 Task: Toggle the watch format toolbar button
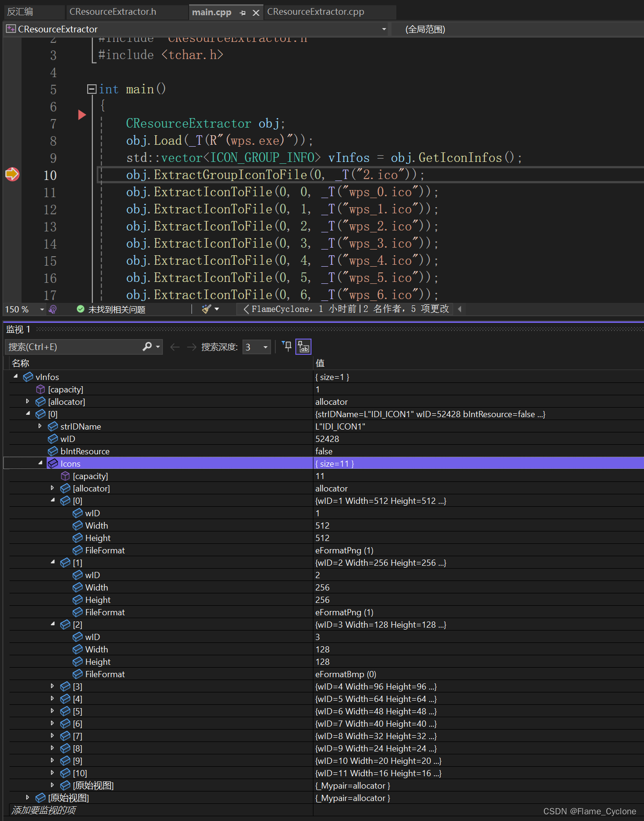point(303,347)
